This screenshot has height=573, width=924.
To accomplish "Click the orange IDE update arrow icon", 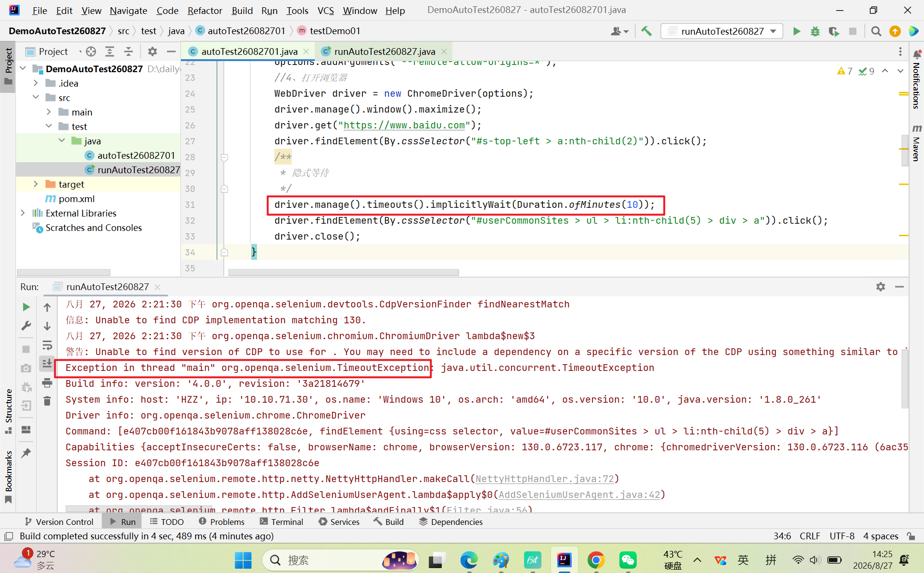I will (x=895, y=31).
